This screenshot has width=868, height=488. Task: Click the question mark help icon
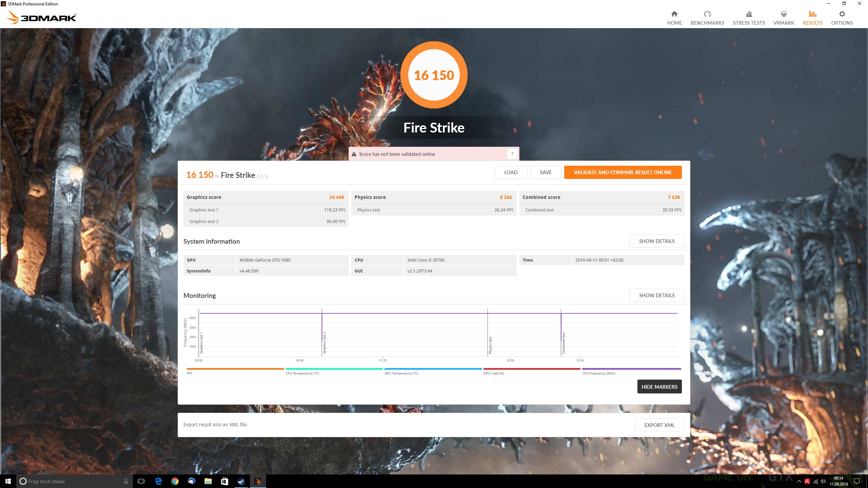pyautogui.click(x=512, y=154)
